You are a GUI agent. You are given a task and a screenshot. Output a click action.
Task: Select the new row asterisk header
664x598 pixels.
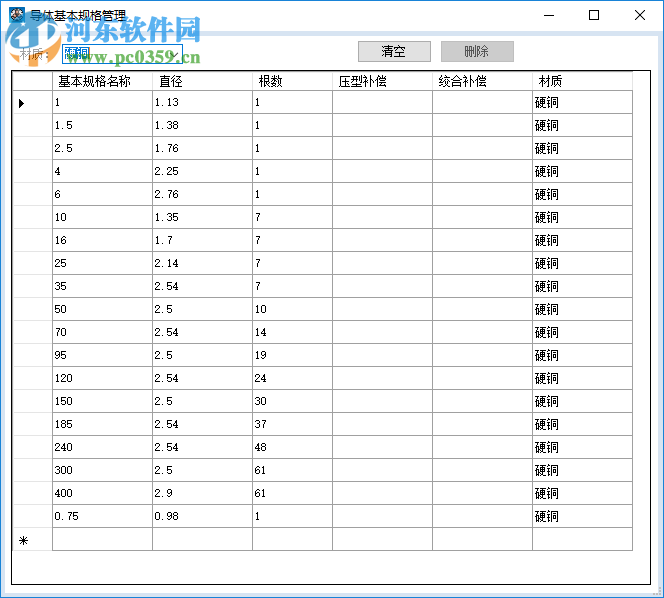click(x=32, y=539)
